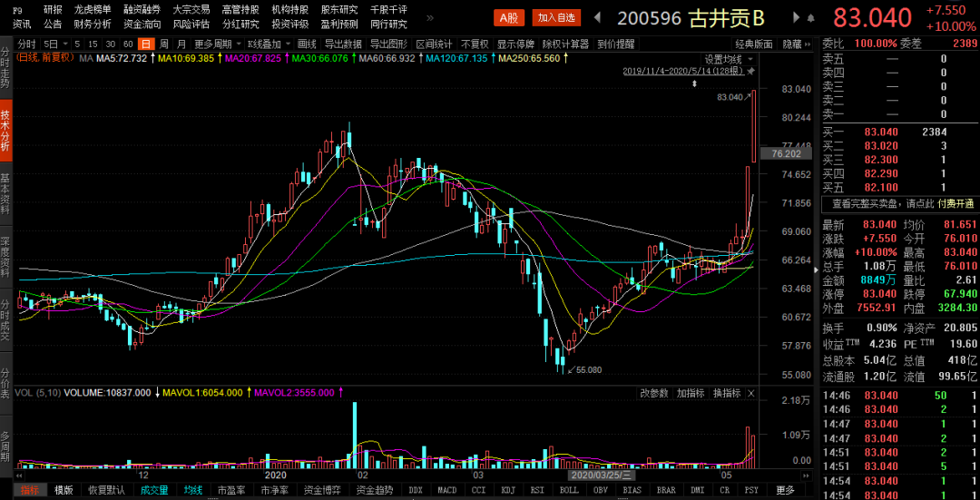Select the 60-minute period button
This screenshot has height=500, width=980.
click(x=128, y=44)
